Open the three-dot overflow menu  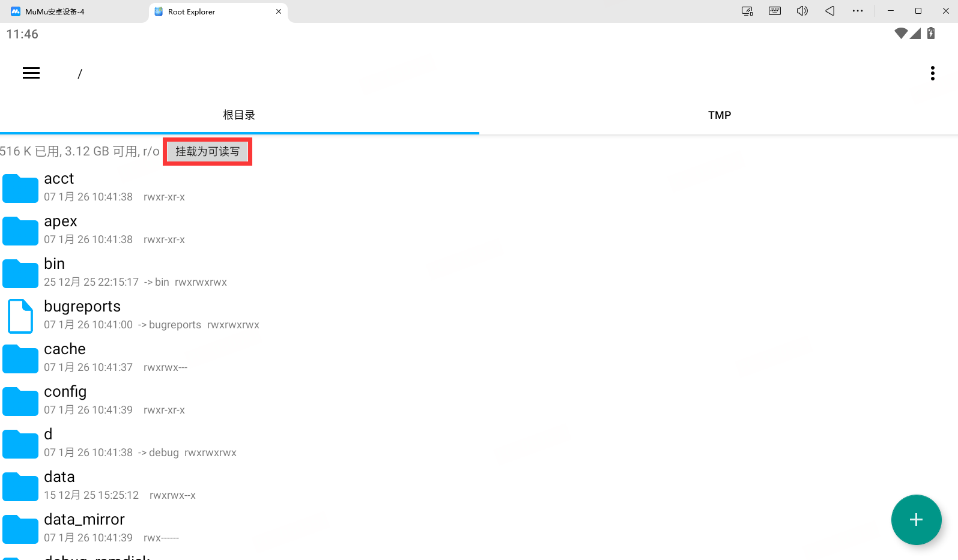point(932,73)
